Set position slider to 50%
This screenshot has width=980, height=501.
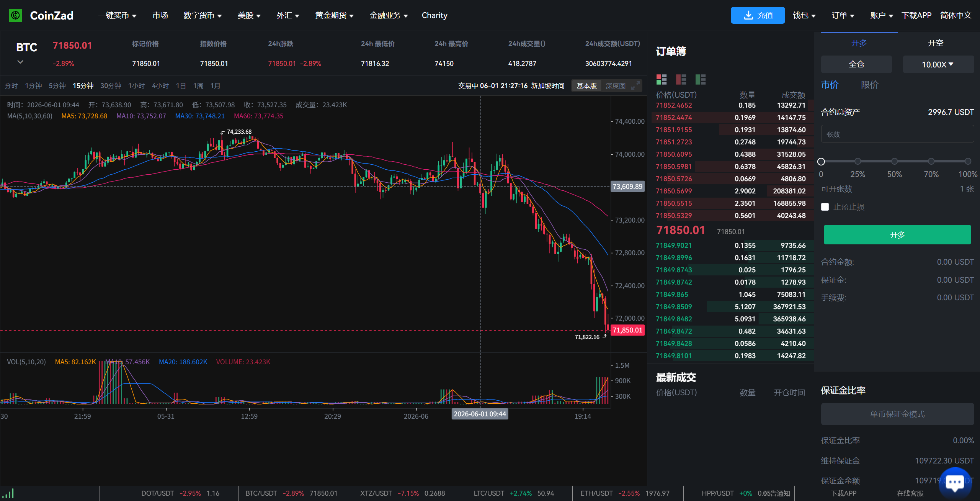(894, 161)
